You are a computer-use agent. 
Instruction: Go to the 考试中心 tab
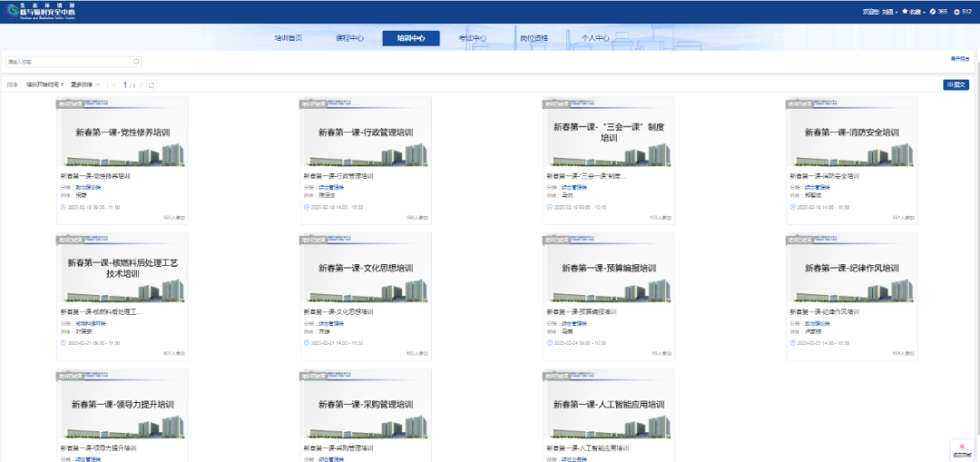[473, 38]
